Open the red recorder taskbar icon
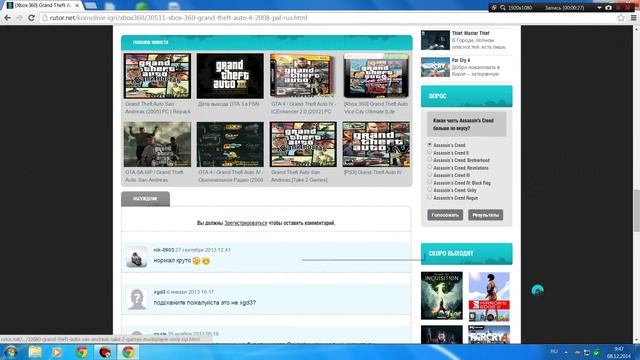Image resolution: width=640 pixels, height=360 pixels. (x=105, y=352)
